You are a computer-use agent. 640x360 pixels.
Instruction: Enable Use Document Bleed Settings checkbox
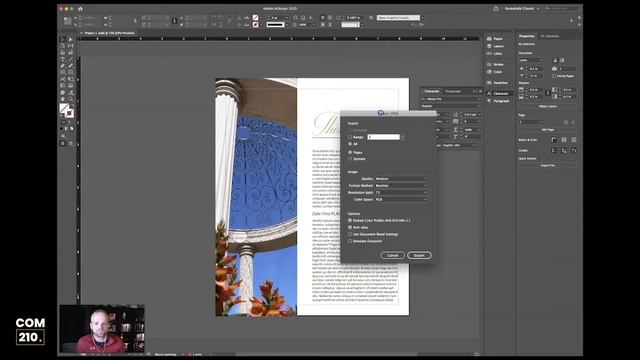pos(350,234)
